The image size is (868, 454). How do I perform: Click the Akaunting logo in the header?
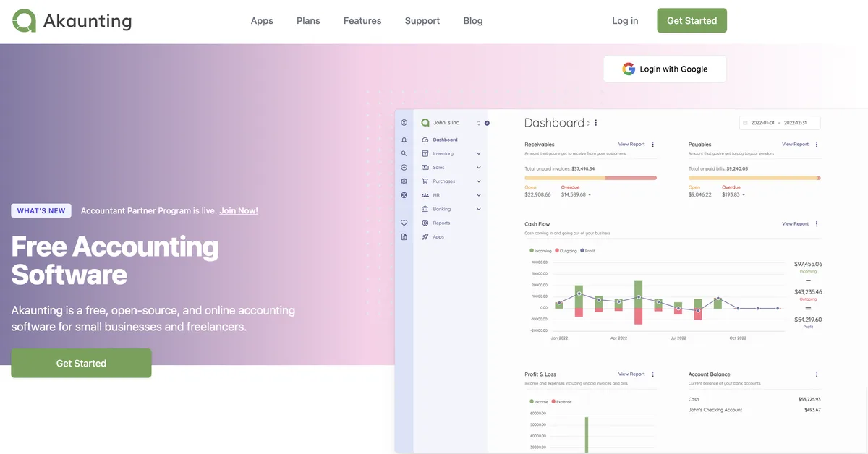pos(72,21)
